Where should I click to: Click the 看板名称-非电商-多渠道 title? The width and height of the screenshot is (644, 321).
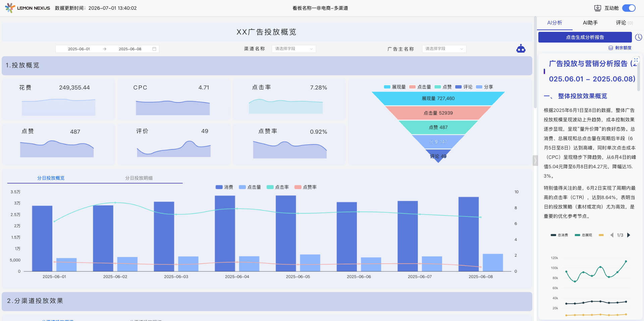pos(320,8)
